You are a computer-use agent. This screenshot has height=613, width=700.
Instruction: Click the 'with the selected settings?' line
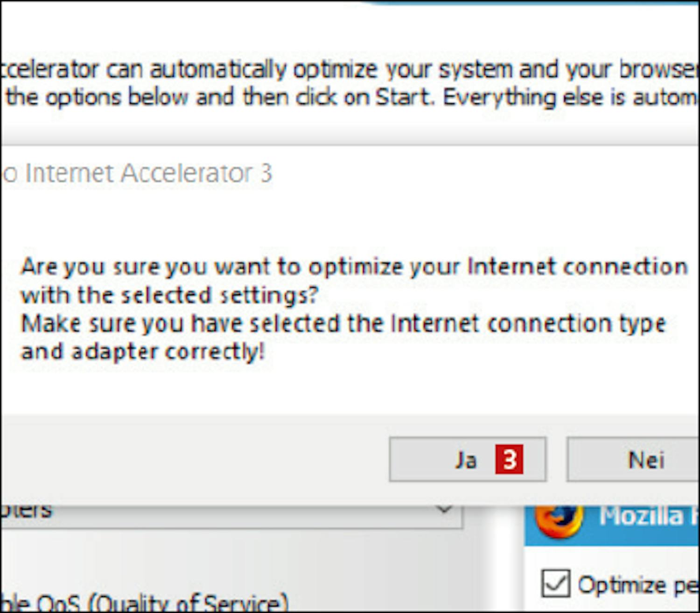(169, 296)
